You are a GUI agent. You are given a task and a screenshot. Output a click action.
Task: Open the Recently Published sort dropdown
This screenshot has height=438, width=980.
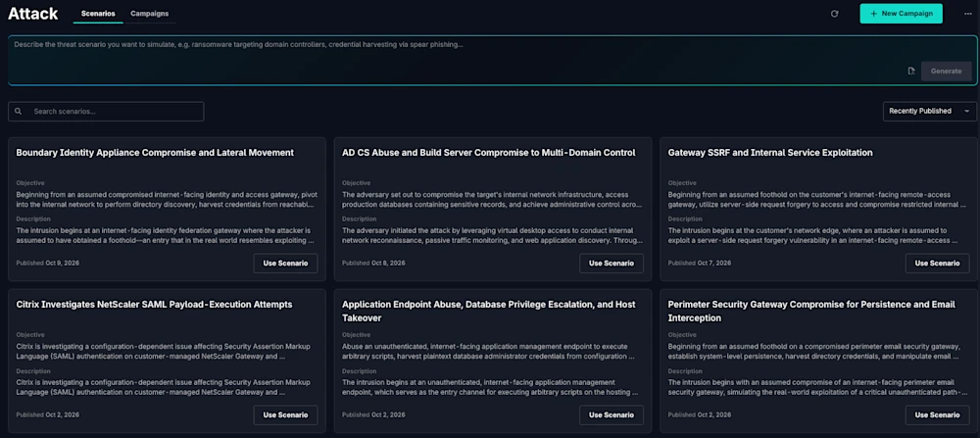point(929,112)
